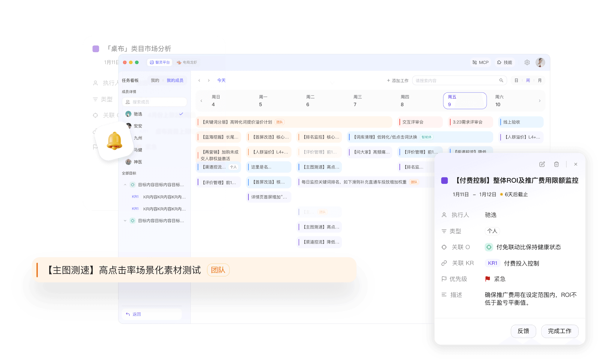Screen dimensions: 603x364
Task: Edit the task using the pencil icon
Action: 542,164
